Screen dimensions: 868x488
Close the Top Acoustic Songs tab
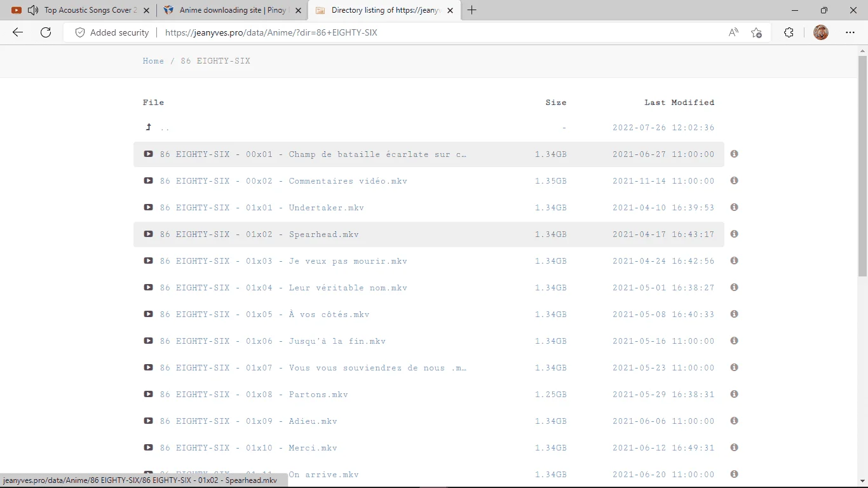click(x=147, y=10)
